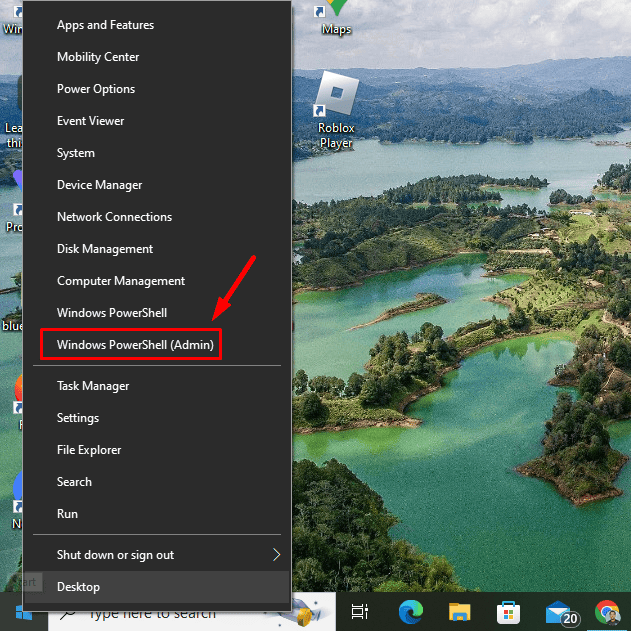Viewport: 631px width, 631px height.
Task: Open File Explorer taskbar icon
Action: tap(460, 612)
